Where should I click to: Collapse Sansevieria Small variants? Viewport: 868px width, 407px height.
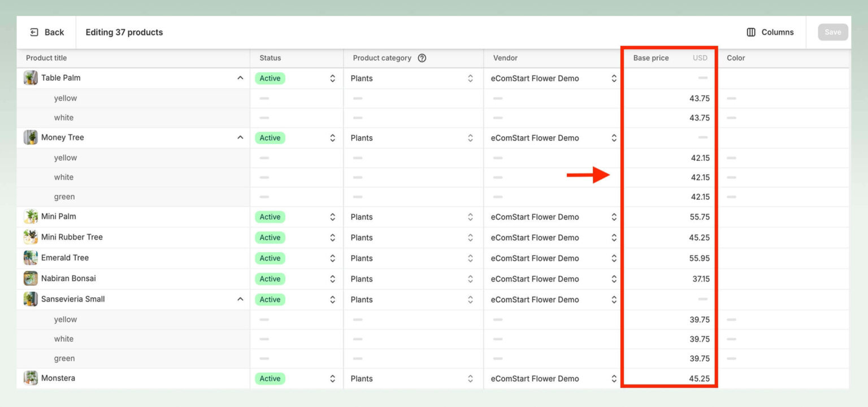[240, 299]
